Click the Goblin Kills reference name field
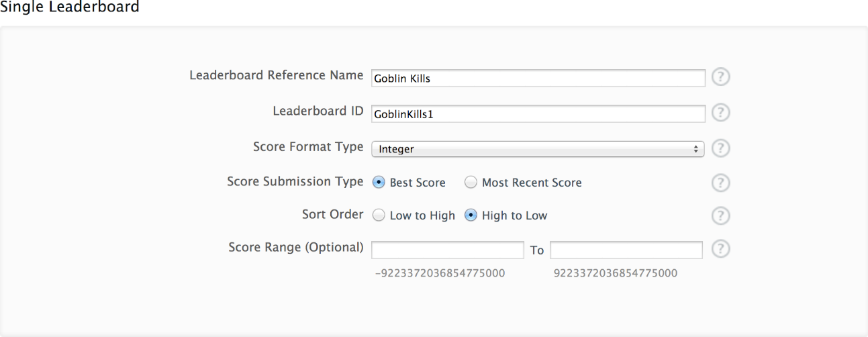This screenshot has width=868, height=337. [x=537, y=79]
